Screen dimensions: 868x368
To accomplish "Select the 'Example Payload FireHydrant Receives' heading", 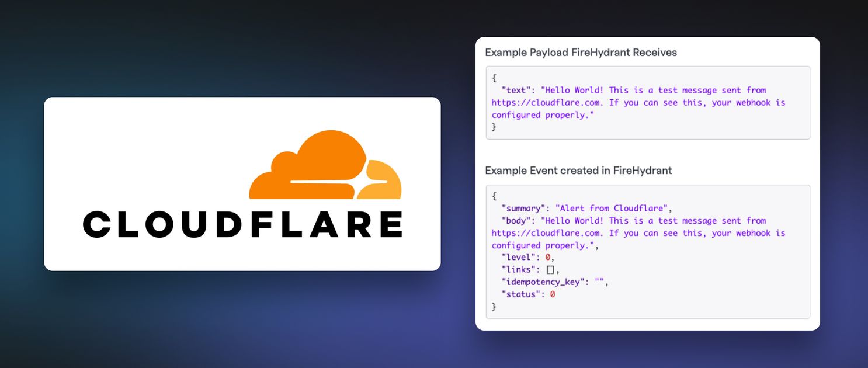I will (581, 53).
